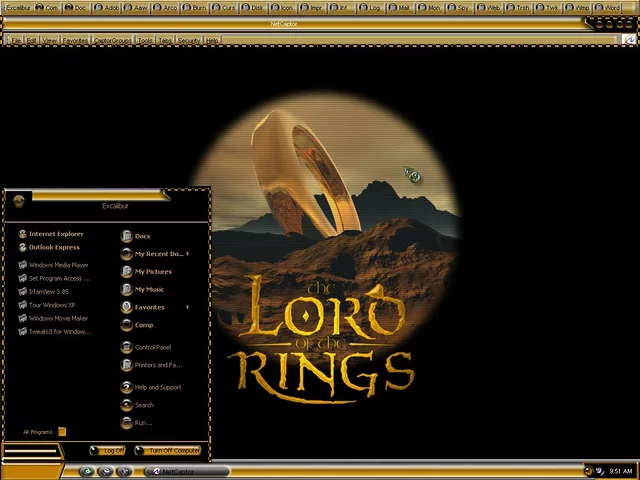
Task: Open the Trsh toolbar shortcut
Action: click(x=518, y=7)
